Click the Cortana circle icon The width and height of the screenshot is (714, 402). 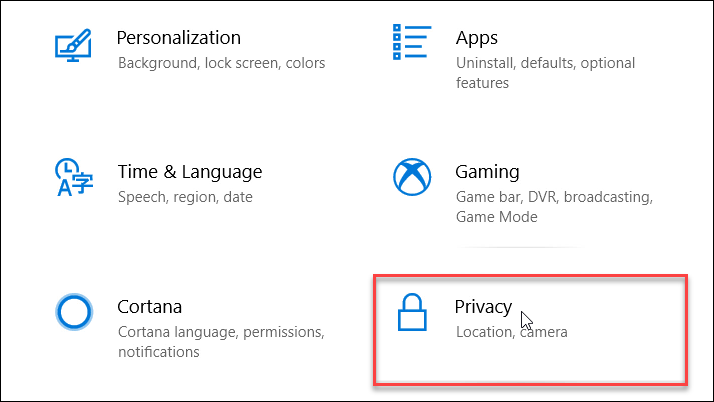[73, 313]
